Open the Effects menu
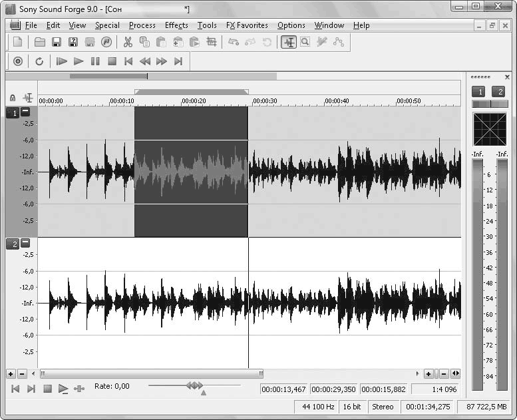The image size is (517, 420). (x=176, y=25)
